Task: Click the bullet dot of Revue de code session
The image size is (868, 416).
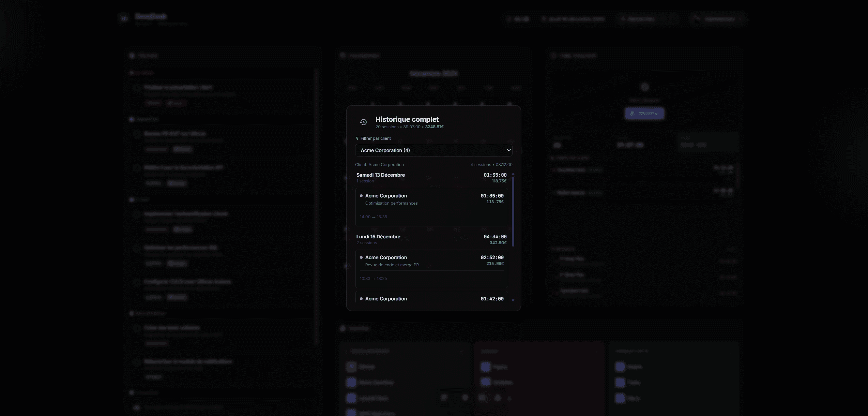Action: (x=361, y=257)
